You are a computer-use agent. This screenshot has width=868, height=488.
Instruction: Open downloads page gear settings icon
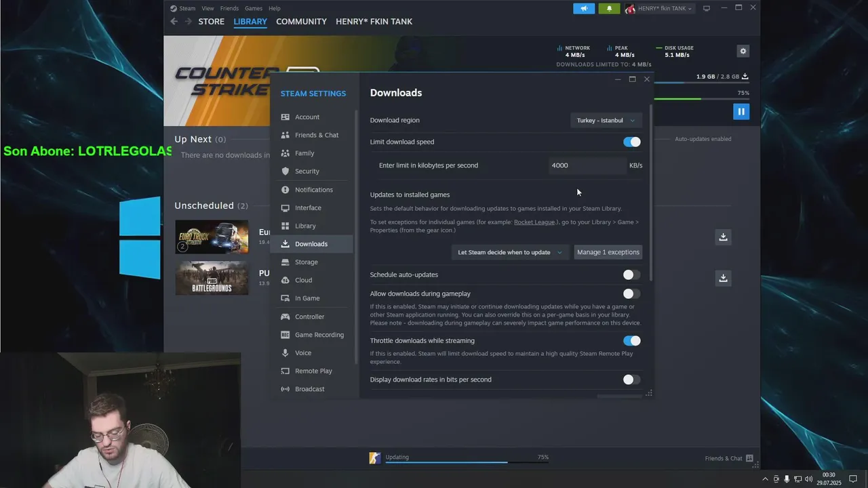pos(743,52)
